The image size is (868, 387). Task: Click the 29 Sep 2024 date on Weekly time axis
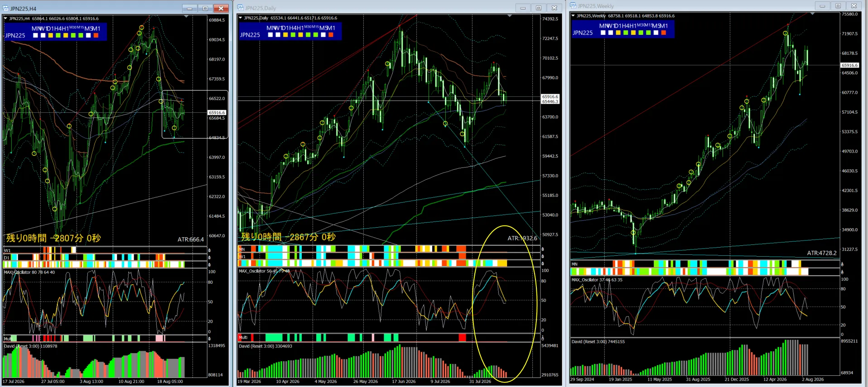(x=582, y=380)
